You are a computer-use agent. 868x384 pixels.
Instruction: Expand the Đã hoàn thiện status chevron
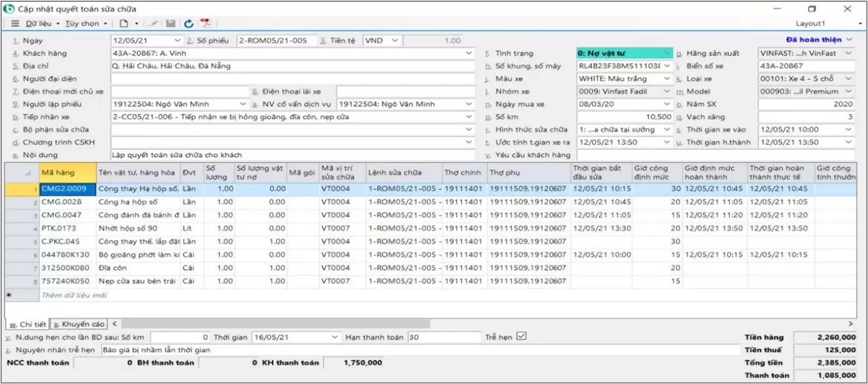(x=849, y=40)
